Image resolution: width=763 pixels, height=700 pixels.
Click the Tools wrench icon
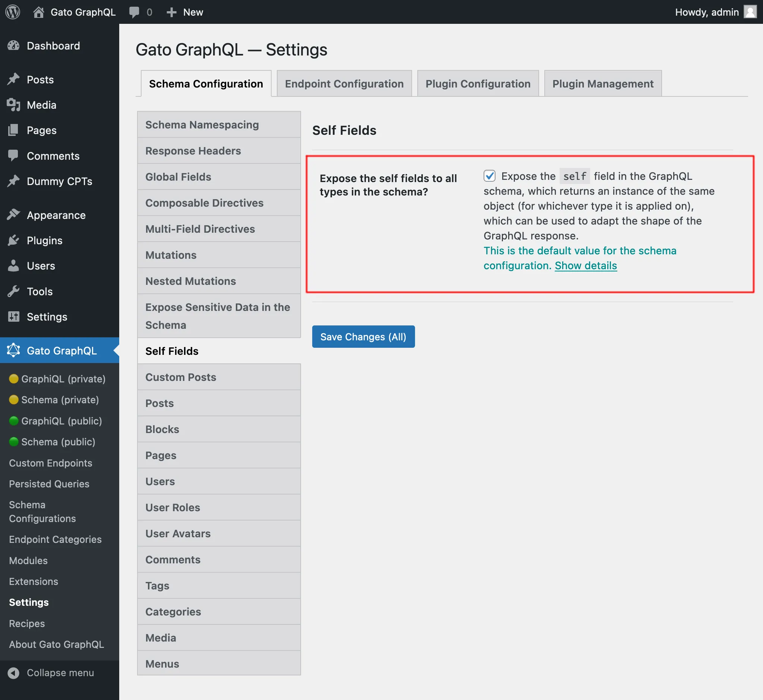tap(14, 291)
